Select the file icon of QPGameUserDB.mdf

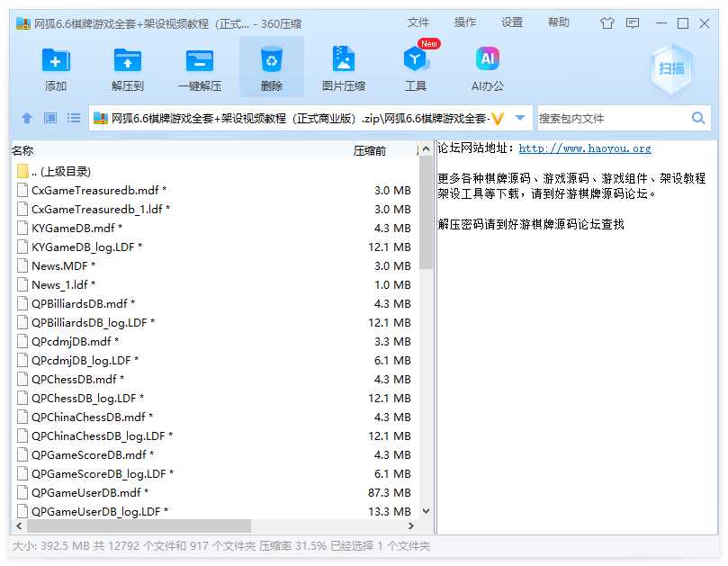[x=22, y=492]
